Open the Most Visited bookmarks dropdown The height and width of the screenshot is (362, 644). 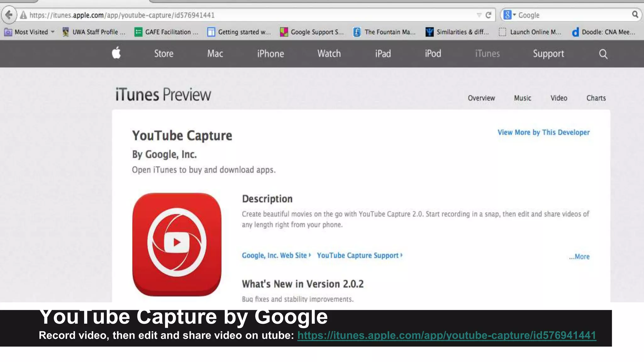click(29, 32)
